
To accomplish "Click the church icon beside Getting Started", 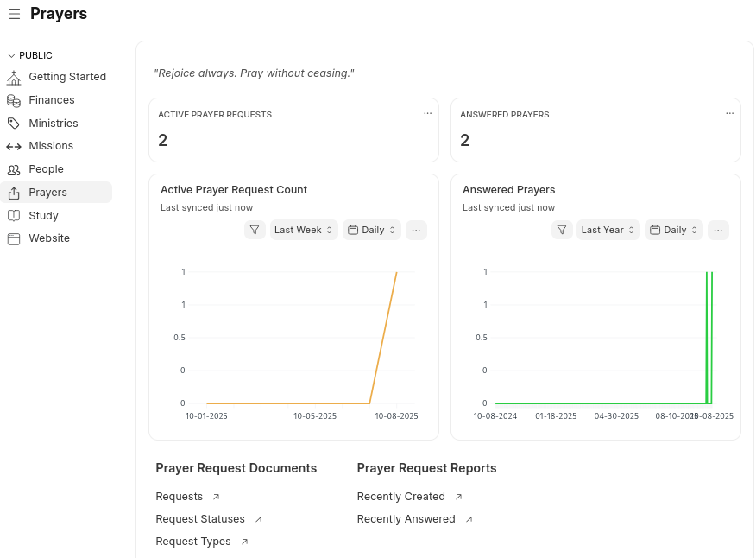I will [x=14, y=77].
